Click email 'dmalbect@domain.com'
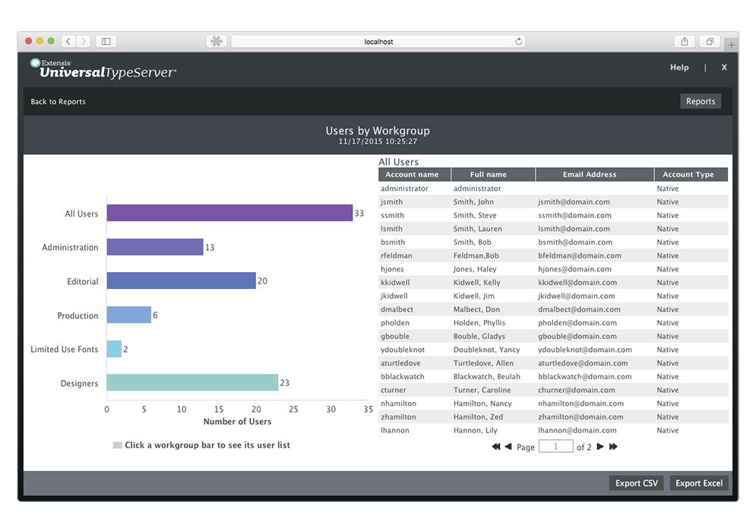This screenshot has height=532, width=756. pos(577,309)
